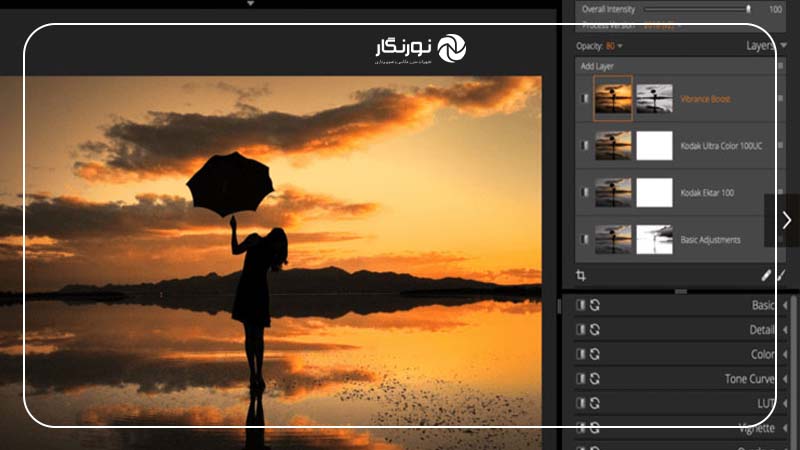Select the Kodak Ektar 100 layer name
The width and height of the screenshot is (800, 450).
(707, 193)
